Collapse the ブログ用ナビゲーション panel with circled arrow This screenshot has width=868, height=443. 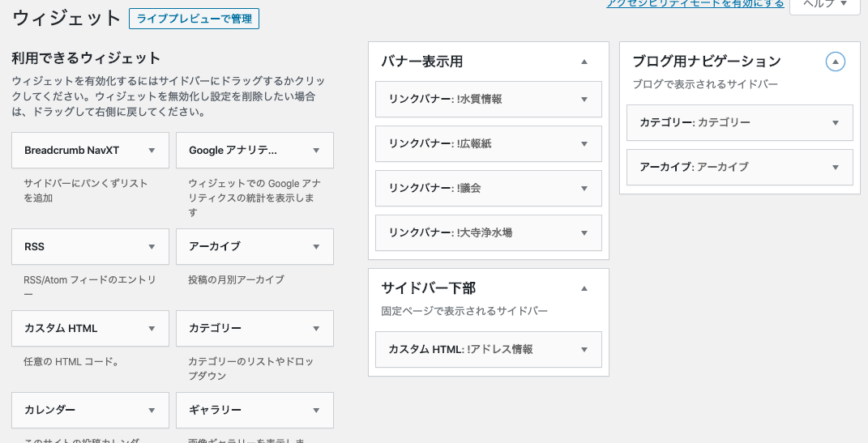835,62
